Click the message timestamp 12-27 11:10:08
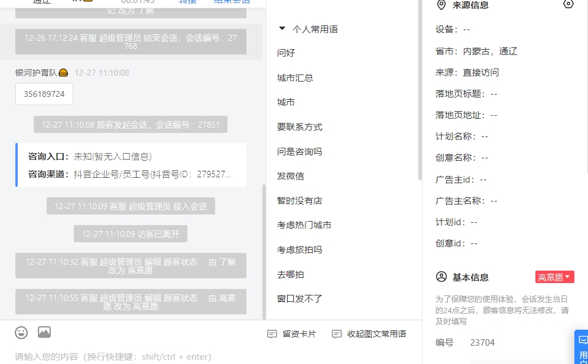Image resolution: width=588 pixels, height=364 pixels. click(x=102, y=73)
